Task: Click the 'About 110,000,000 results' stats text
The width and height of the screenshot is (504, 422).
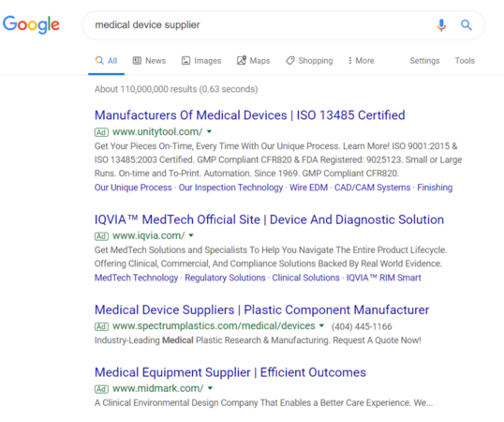Action: click(176, 89)
